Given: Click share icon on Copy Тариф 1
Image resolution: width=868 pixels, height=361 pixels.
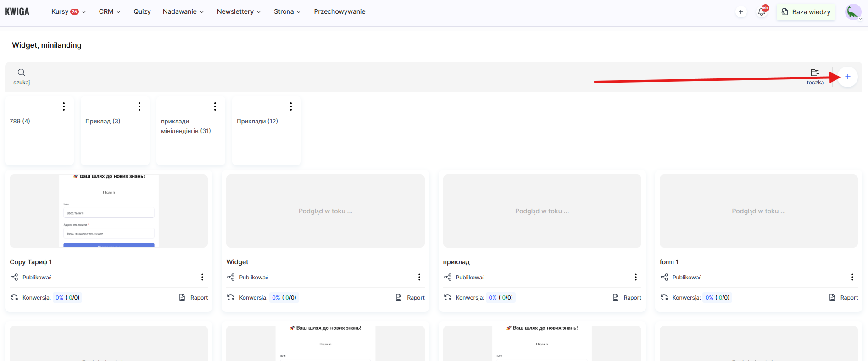Looking at the screenshot, I should (x=14, y=278).
